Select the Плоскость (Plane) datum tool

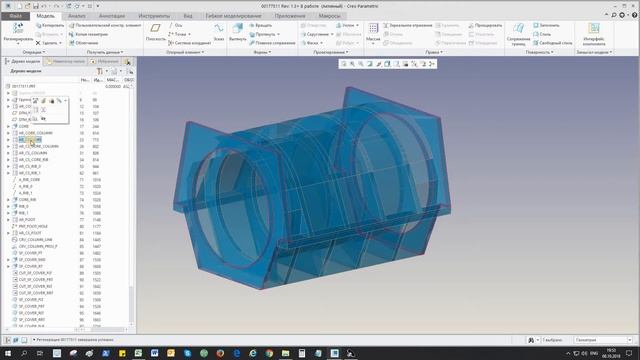tap(156, 31)
